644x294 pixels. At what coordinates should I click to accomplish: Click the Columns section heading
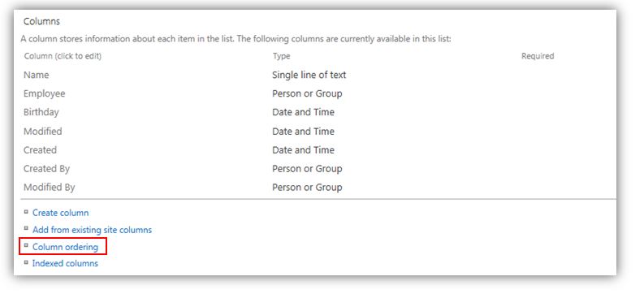pos(41,21)
